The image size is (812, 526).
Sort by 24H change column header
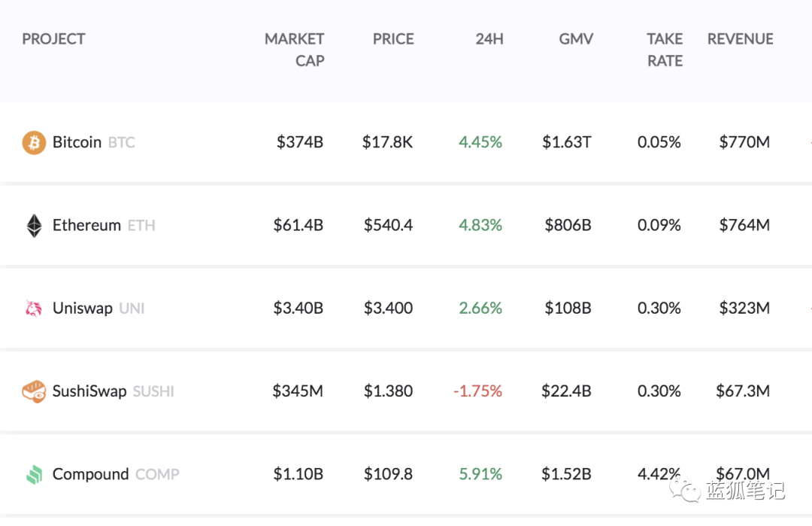489,39
